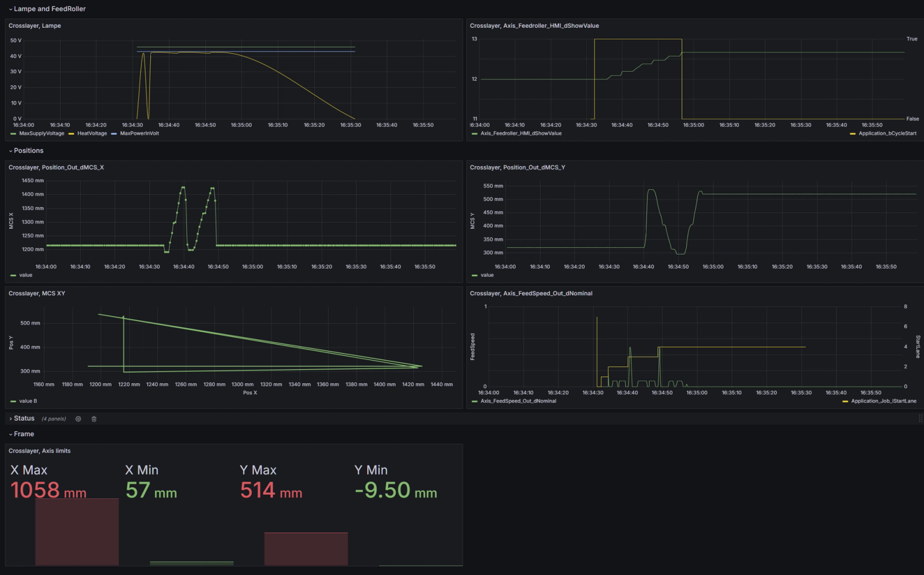This screenshot has height=575, width=924.
Task: Click blue color swatch beside MaxPowerInVolt
Action: pos(114,133)
